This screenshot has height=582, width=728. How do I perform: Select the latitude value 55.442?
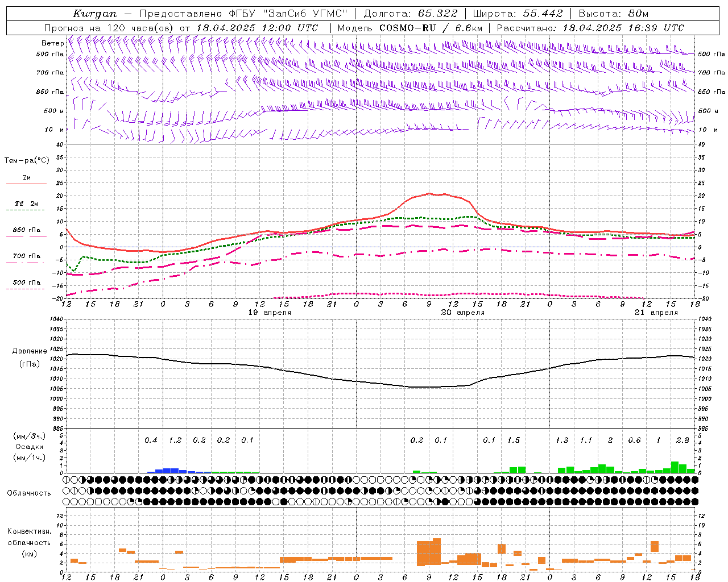(543, 14)
